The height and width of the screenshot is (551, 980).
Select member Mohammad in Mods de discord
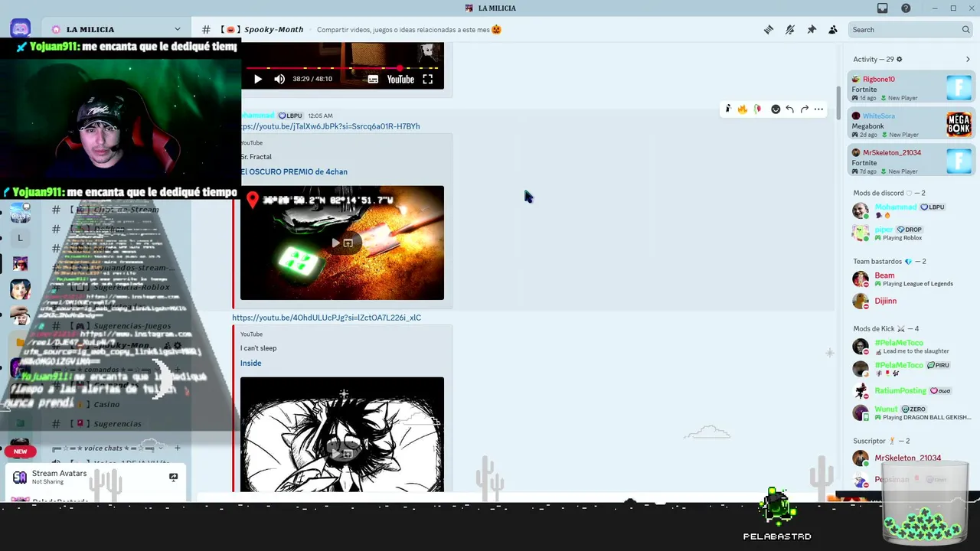click(911, 210)
